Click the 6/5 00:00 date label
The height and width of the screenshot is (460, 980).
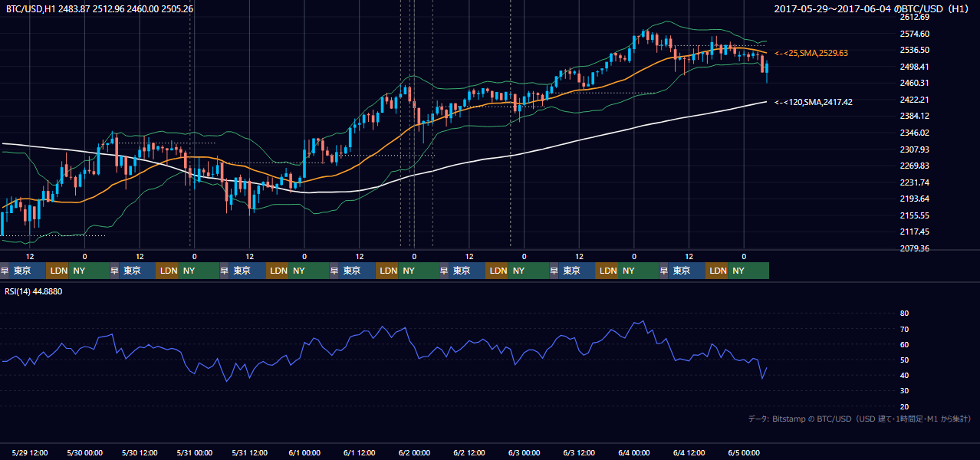pos(744,452)
